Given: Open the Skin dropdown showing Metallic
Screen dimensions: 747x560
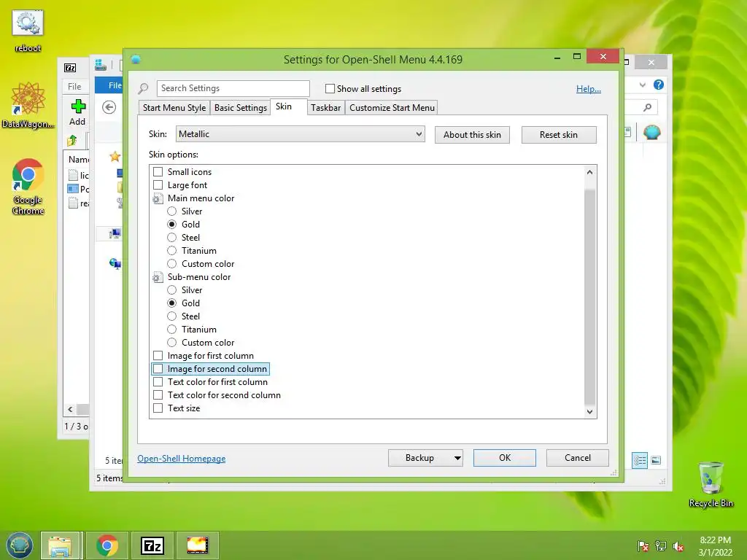Looking at the screenshot, I should pos(300,134).
